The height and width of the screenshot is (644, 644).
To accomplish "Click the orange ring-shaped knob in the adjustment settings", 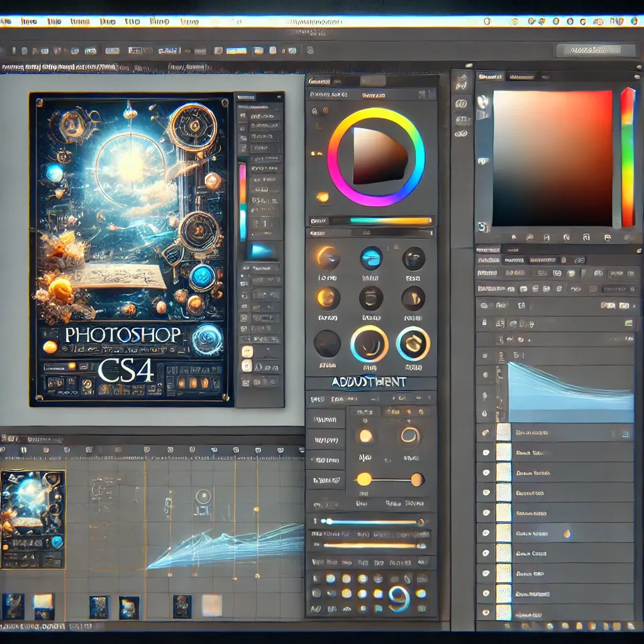I will 410,436.
